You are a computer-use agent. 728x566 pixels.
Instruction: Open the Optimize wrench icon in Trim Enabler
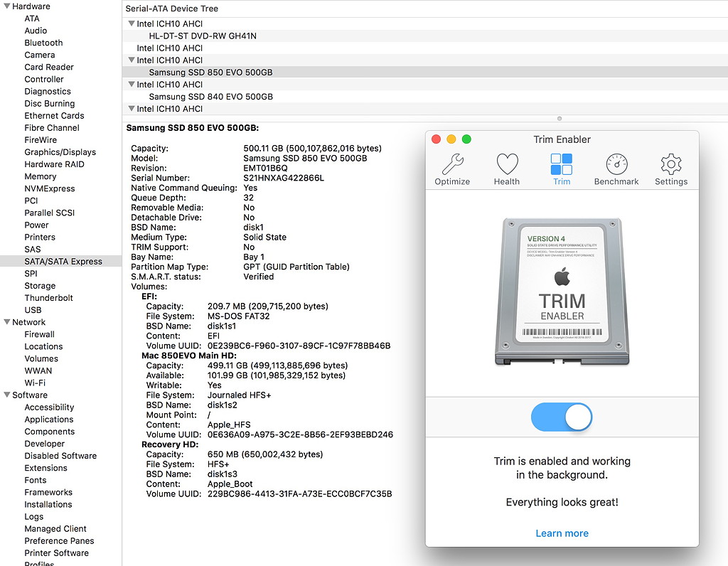coord(452,164)
